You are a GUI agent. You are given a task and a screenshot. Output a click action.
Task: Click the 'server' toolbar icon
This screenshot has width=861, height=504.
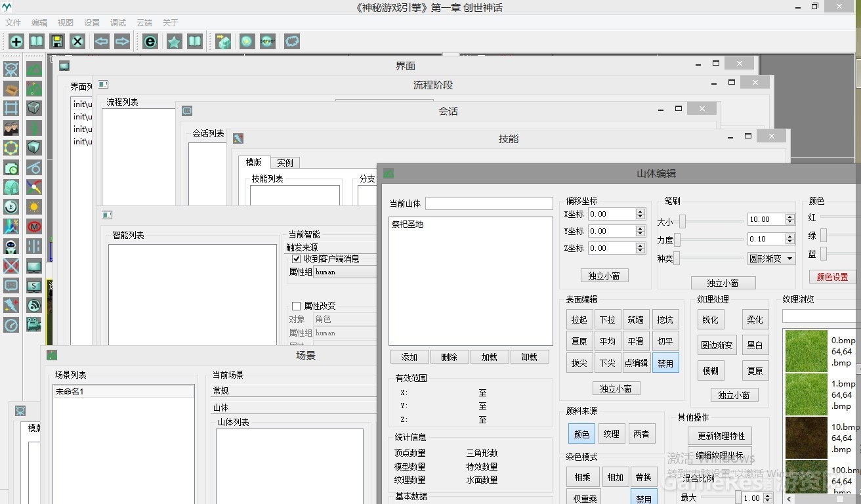point(267,41)
